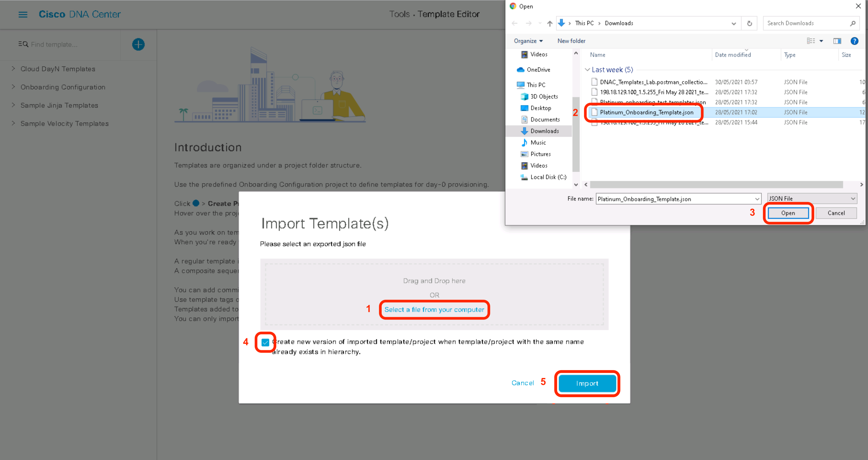
Task: Click the search magnifier in Search Downloads
Action: point(852,23)
